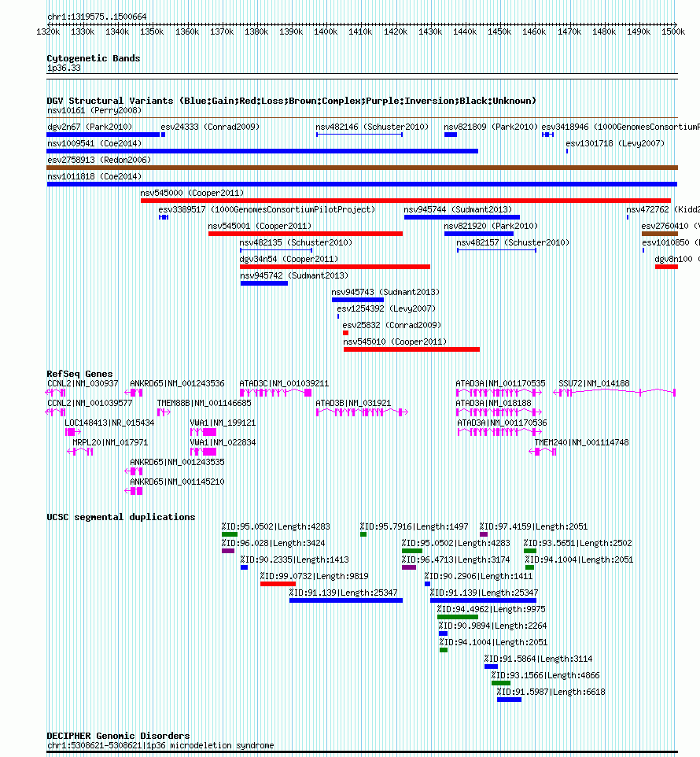Click the nsv10161 (Perry2008) variant label
700x757 pixels.
[x=94, y=110]
